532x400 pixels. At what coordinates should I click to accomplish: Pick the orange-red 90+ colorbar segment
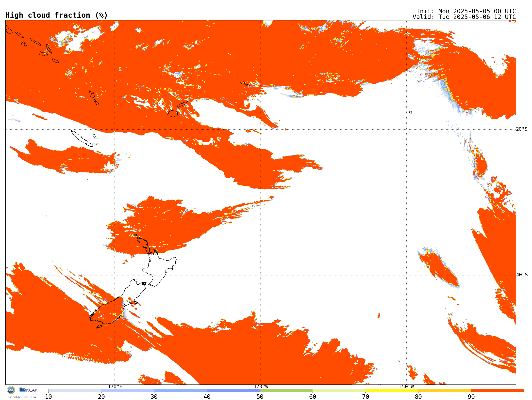498,391
